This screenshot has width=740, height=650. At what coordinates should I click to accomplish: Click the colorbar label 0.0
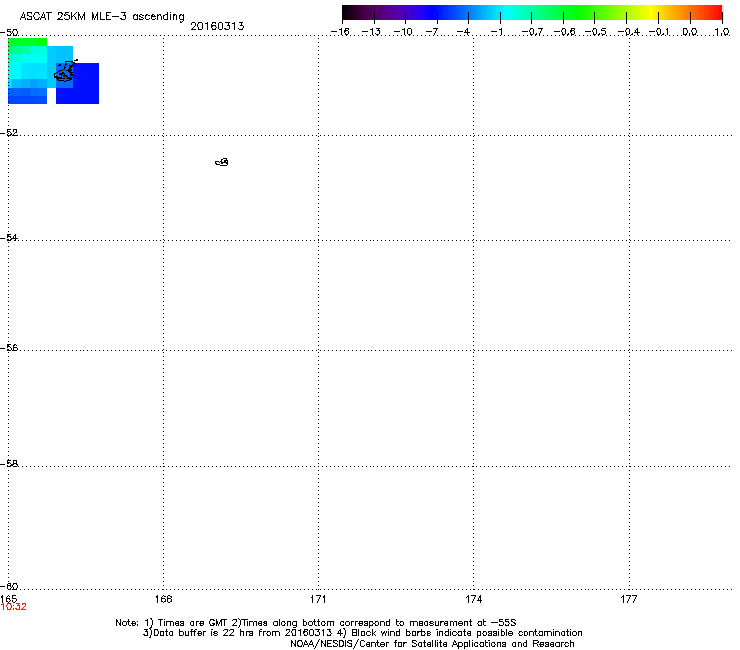click(690, 32)
